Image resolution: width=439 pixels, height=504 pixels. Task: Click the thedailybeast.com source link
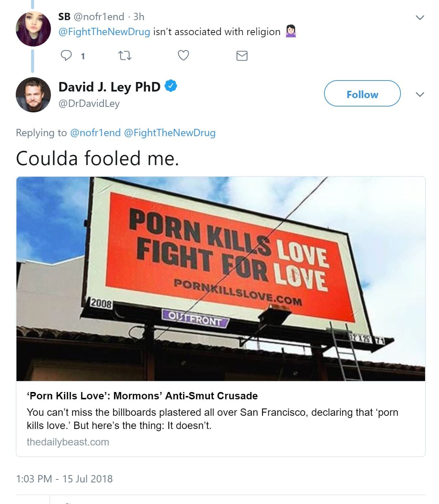(x=68, y=442)
